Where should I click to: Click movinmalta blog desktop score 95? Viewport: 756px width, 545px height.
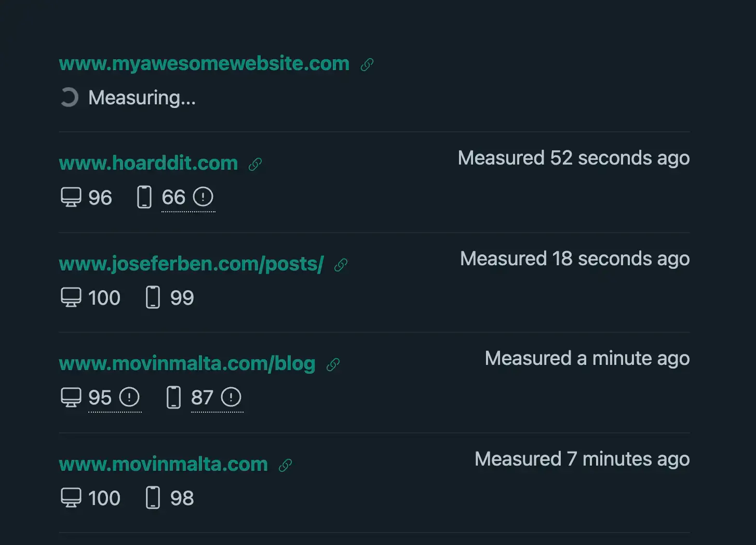[x=100, y=398]
